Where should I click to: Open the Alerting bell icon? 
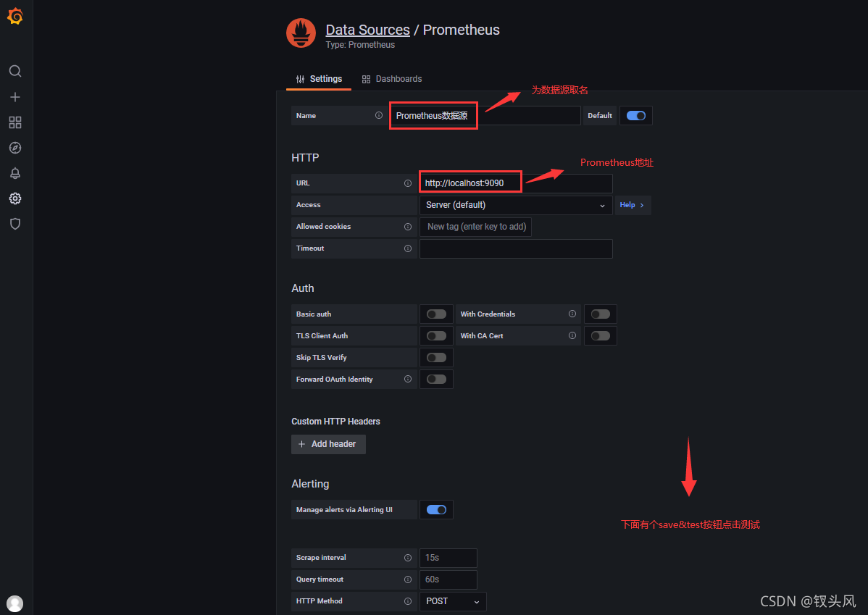click(x=15, y=173)
